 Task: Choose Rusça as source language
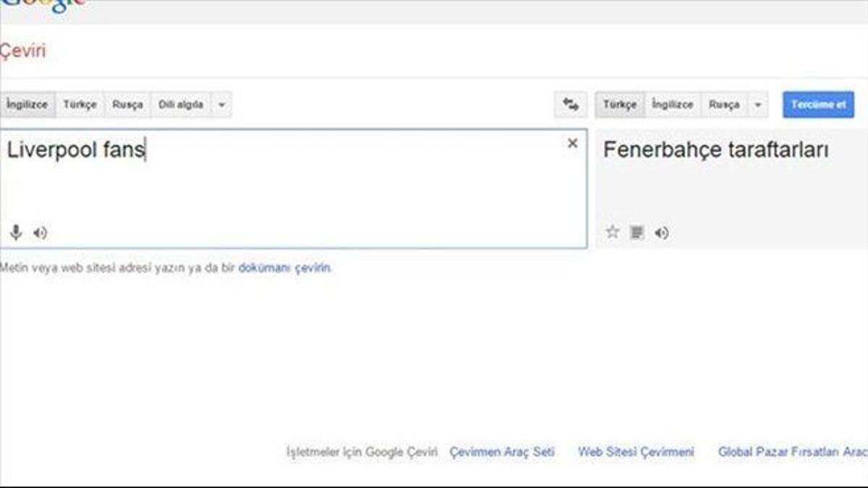pyautogui.click(x=127, y=105)
